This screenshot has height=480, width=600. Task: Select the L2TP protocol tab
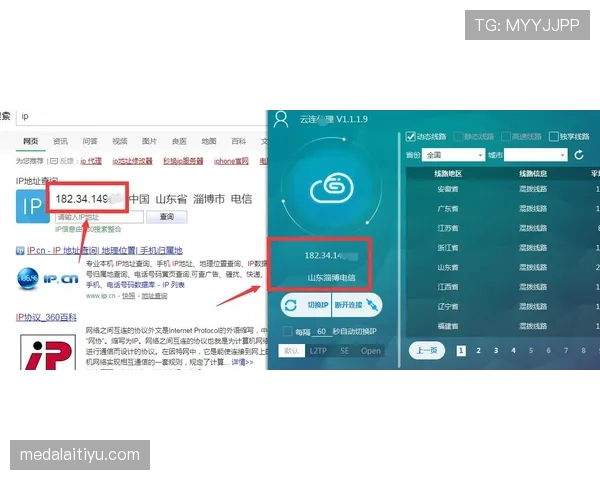(x=318, y=351)
